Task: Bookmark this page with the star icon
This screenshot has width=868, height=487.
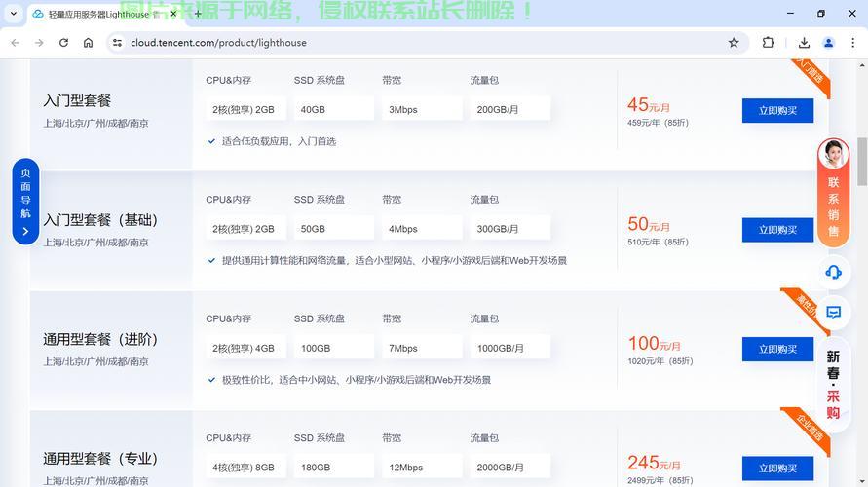Action: (734, 43)
